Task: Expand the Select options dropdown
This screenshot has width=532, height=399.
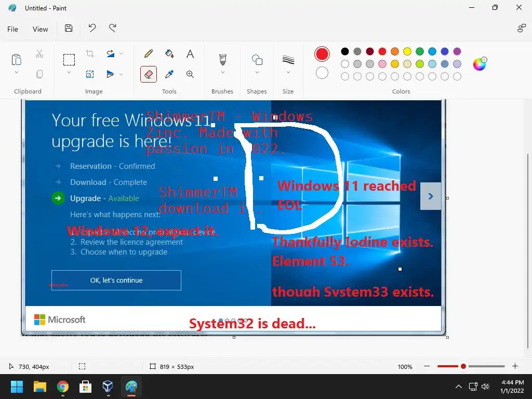Action: tap(69, 72)
